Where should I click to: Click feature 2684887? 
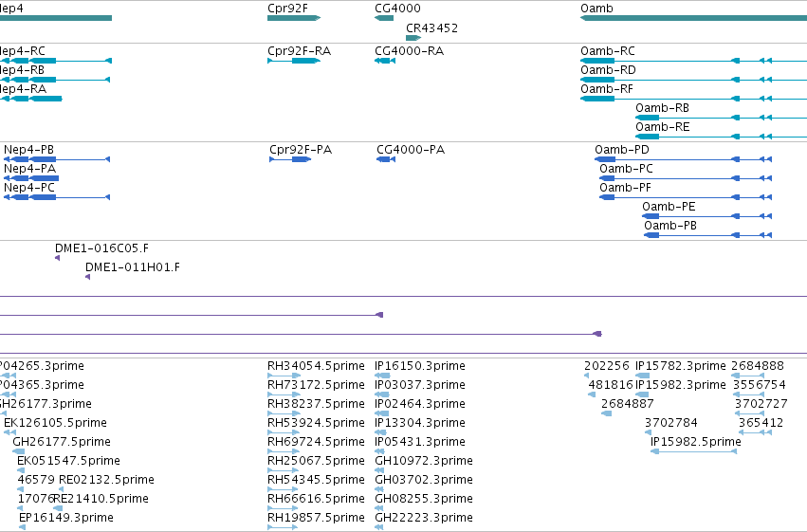coord(628,404)
